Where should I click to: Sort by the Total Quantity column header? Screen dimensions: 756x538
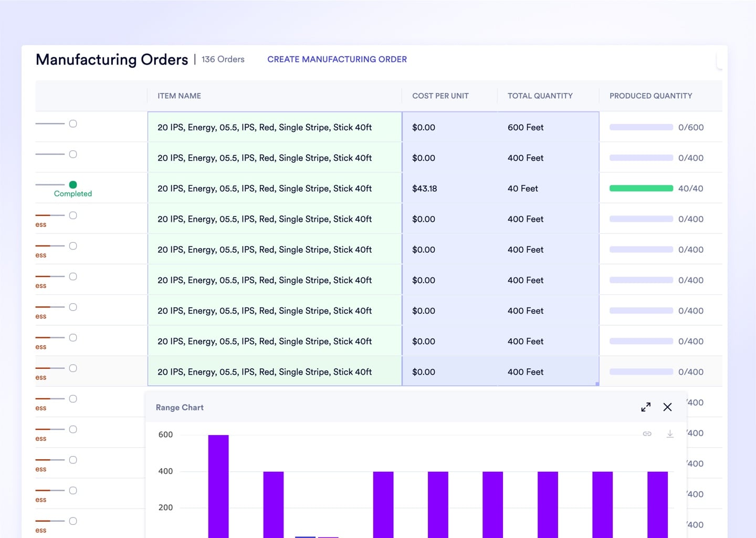(x=540, y=96)
